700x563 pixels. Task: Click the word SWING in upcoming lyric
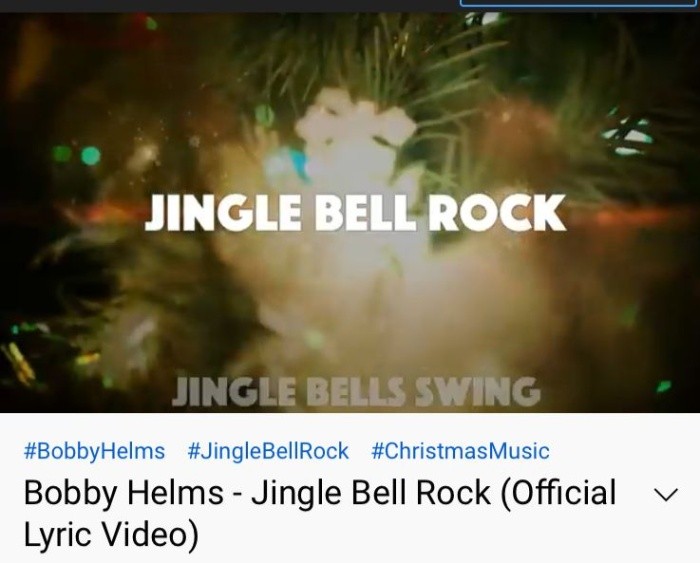[478, 392]
